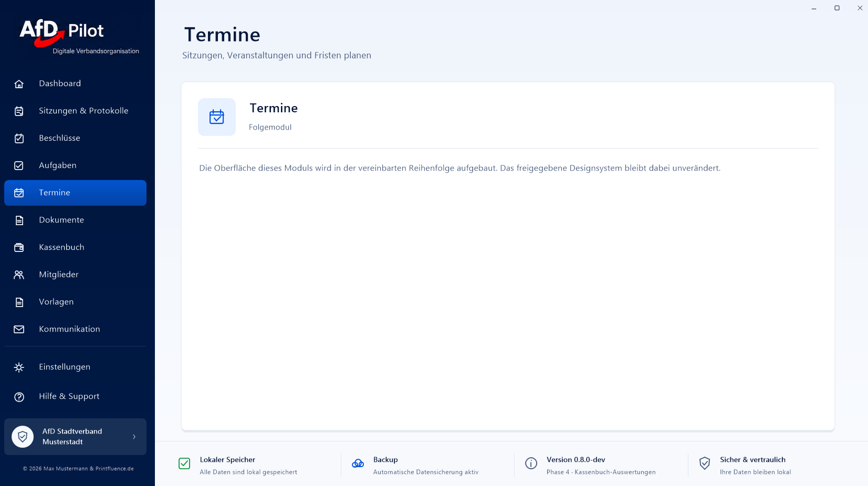Click the Version info icon in status bar
The height and width of the screenshot is (486, 868).
531,463
